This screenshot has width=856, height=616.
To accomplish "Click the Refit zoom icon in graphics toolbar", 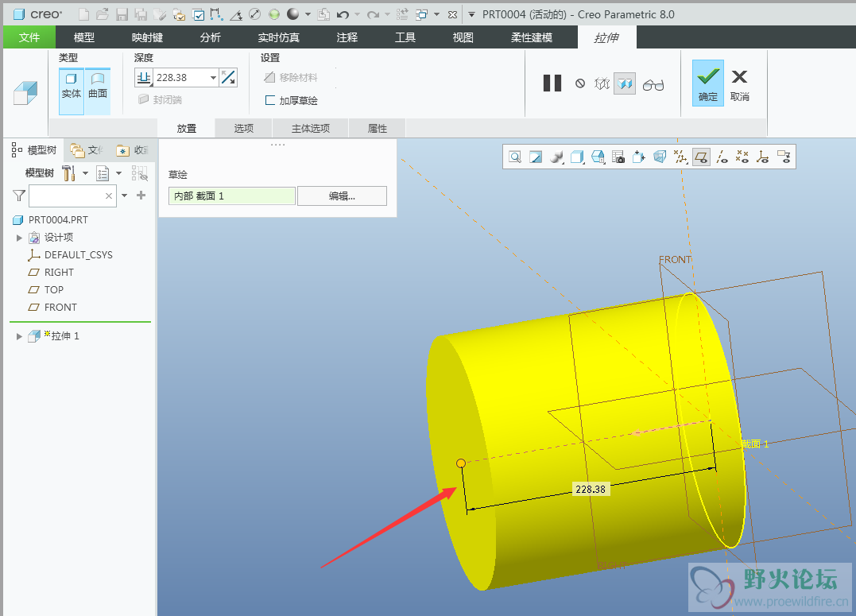I will (515, 157).
